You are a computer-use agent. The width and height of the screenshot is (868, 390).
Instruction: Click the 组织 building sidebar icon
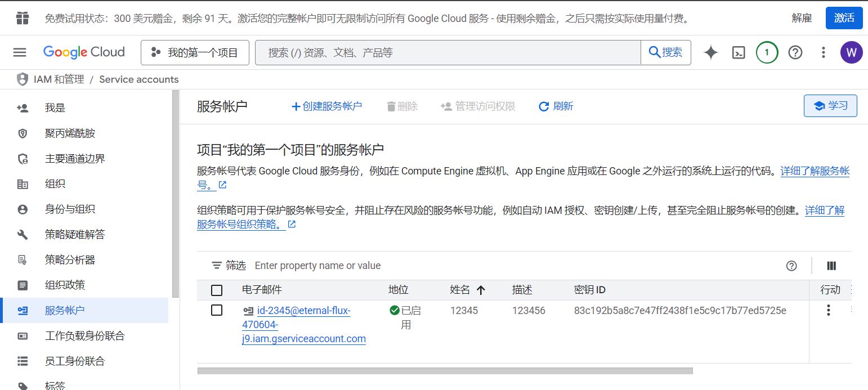(23, 184)
